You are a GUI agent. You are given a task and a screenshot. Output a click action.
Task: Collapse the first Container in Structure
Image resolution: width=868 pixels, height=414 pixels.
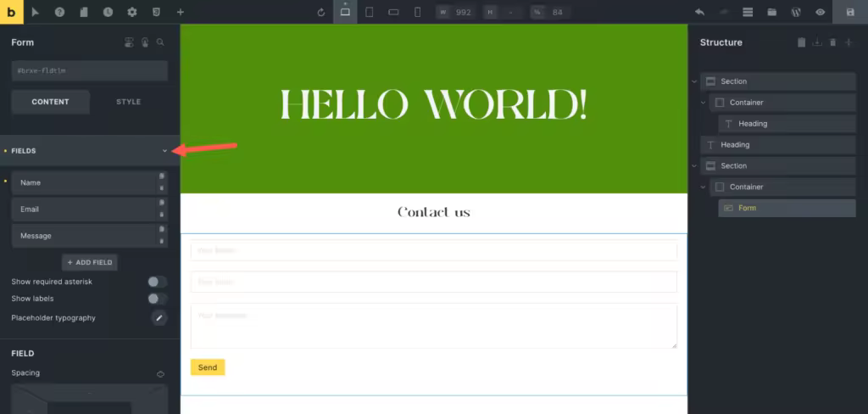coord(703,103)
